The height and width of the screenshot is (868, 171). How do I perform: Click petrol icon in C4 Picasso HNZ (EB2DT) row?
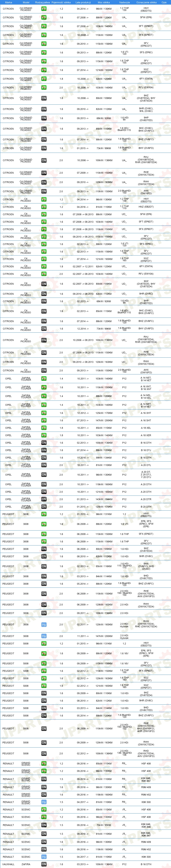[x=44, y=207]
